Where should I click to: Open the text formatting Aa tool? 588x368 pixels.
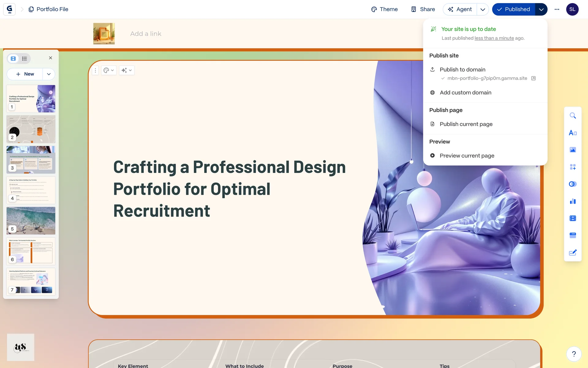(x=572, y=133)
